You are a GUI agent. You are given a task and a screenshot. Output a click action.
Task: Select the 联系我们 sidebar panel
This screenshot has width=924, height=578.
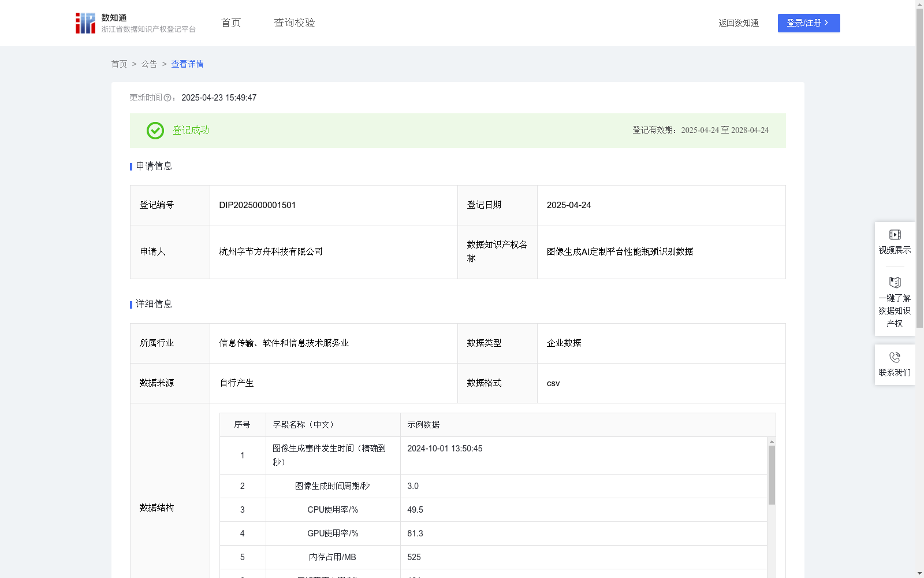(895, 365)
